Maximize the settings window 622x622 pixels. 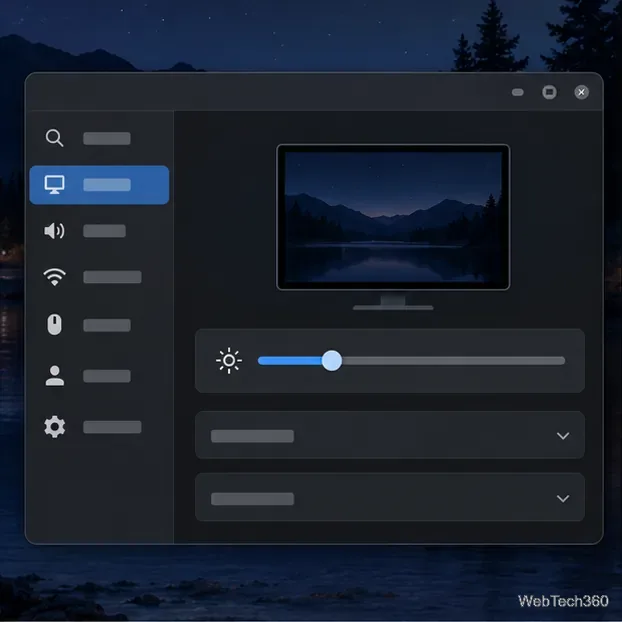point(549,92)
